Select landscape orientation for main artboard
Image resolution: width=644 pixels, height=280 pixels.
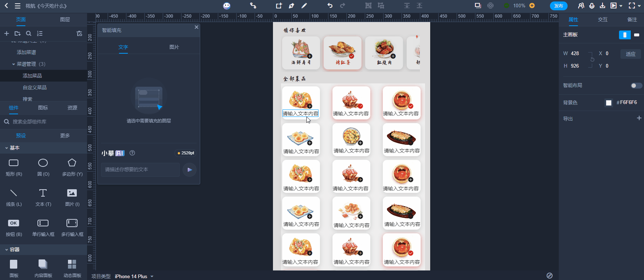(637, 35)
